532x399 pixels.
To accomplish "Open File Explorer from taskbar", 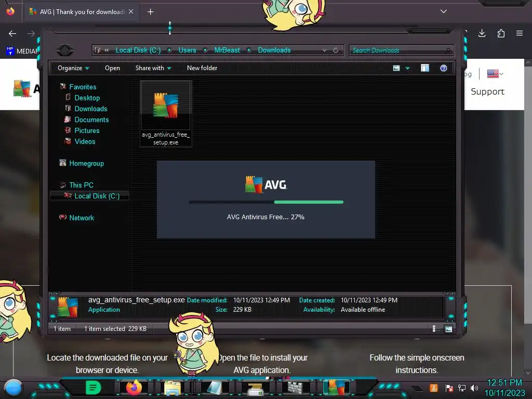I will (172, 388).
